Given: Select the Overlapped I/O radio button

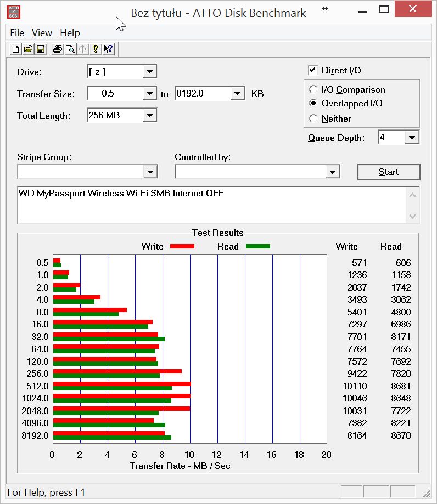Looking at the screenshot, I should [313, 103].
